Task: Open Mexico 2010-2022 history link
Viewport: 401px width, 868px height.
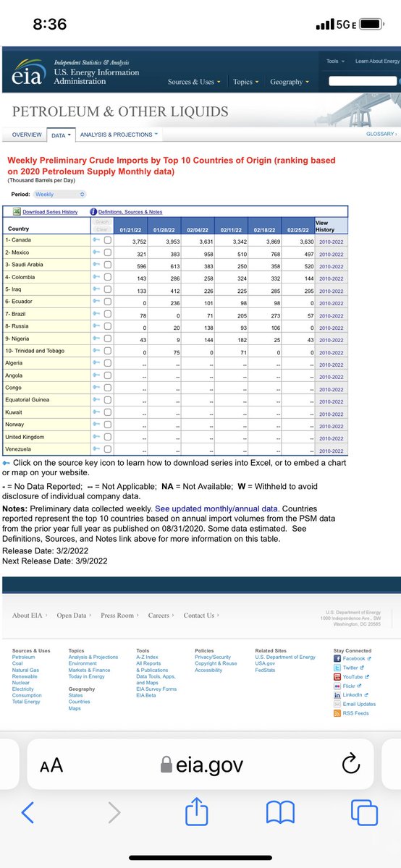Action: point(331,253)
